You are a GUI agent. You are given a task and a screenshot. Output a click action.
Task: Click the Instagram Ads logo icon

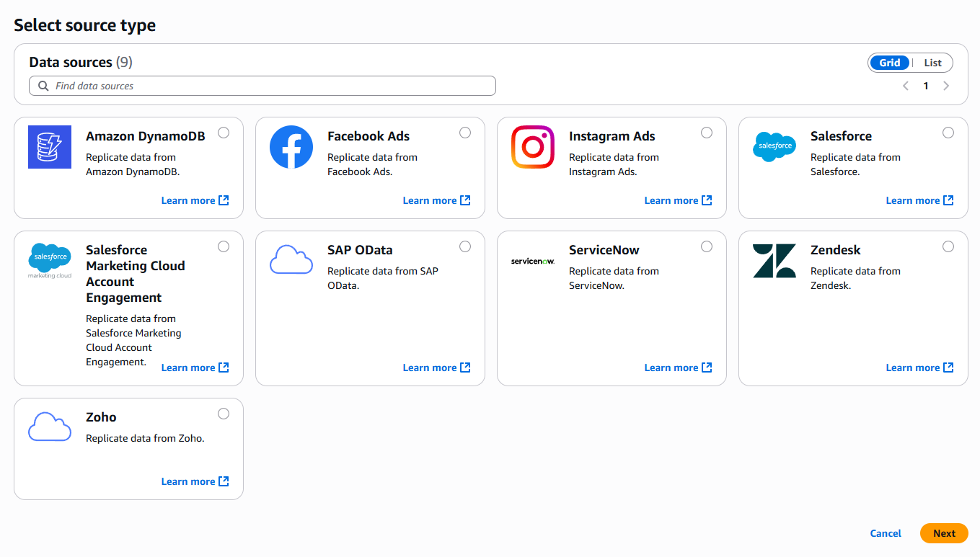tap(533, 147)
